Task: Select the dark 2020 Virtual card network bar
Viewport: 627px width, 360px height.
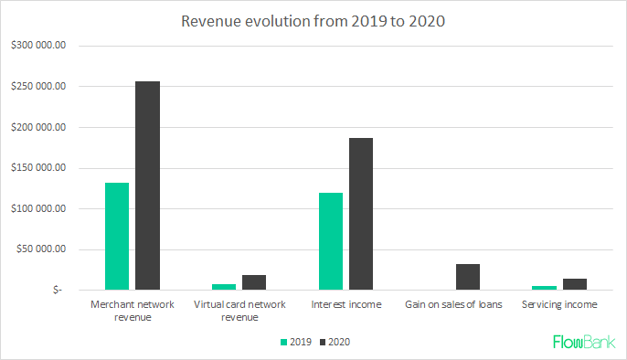Action: [254, 282]
